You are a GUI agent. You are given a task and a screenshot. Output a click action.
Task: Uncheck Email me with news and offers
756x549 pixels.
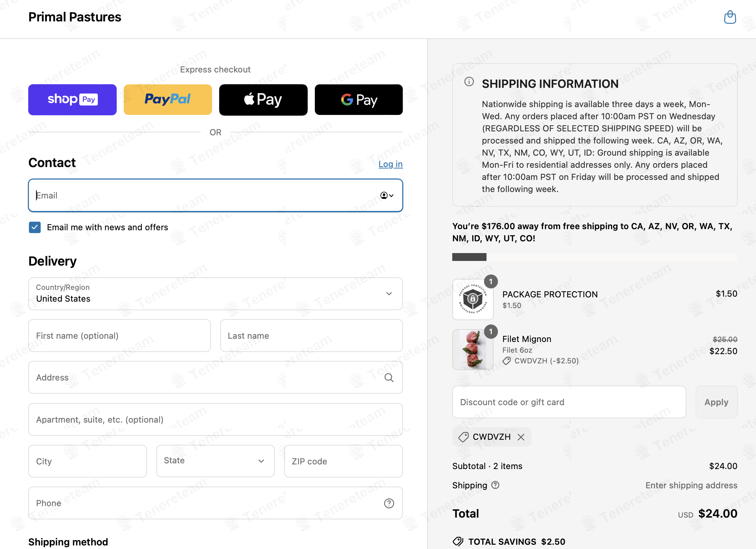(x=35, y=227)
